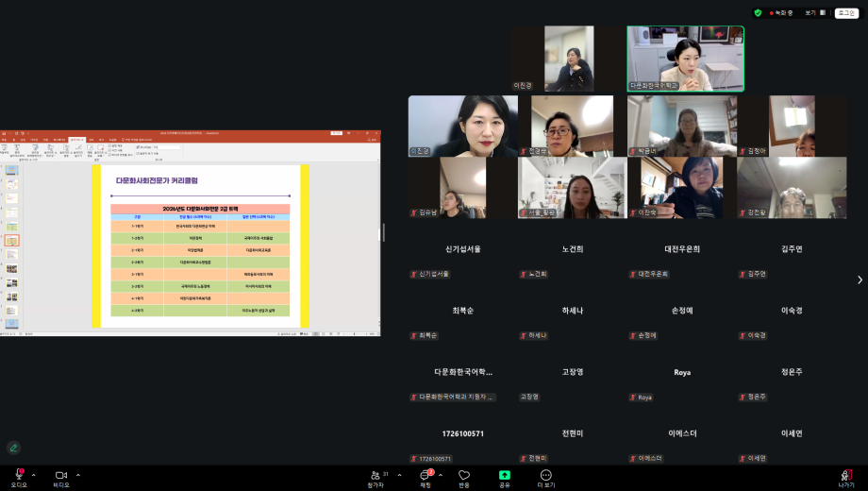Open PowerPoint 전환 (Transitions) ribbon tab
The height and width of the screenshot is (491, 868).
[x=46, y=140]
